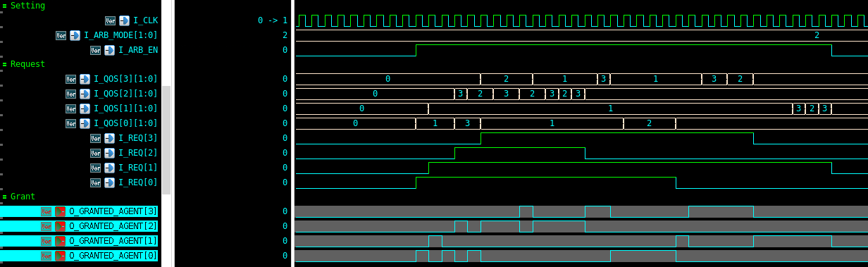The height and width of the screenshot is (267, 868).
Task: Click the Ver type icon beside I_QOS[3][1:0]
Action: (71, 79)
